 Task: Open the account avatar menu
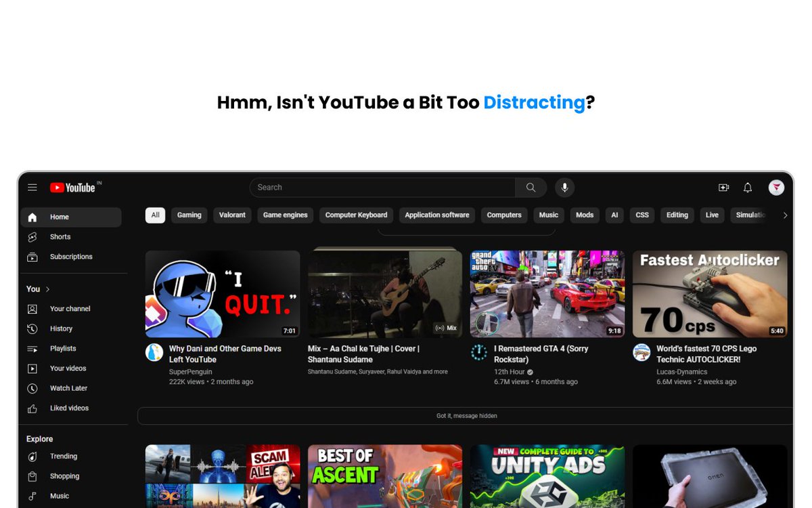(776, 188)
